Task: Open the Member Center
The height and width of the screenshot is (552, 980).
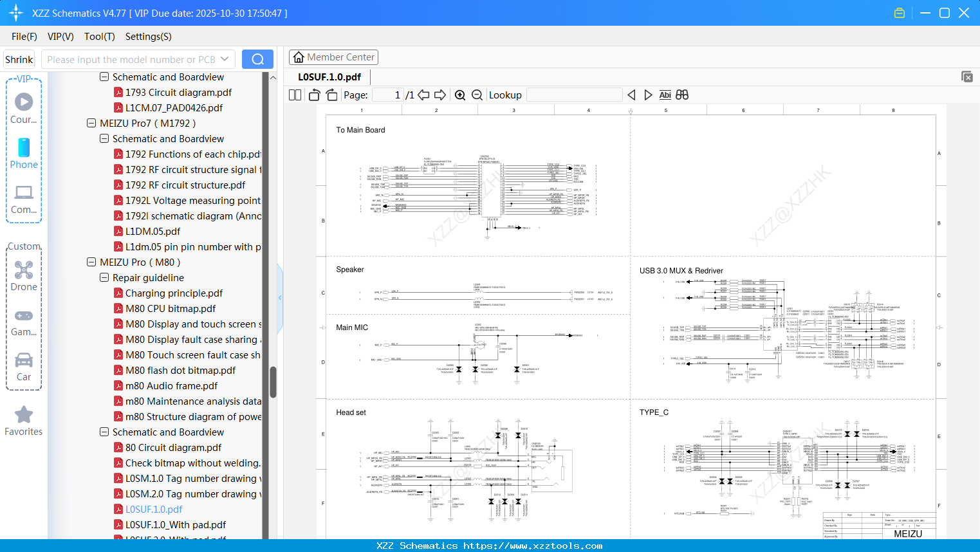Action: point(333,57)
